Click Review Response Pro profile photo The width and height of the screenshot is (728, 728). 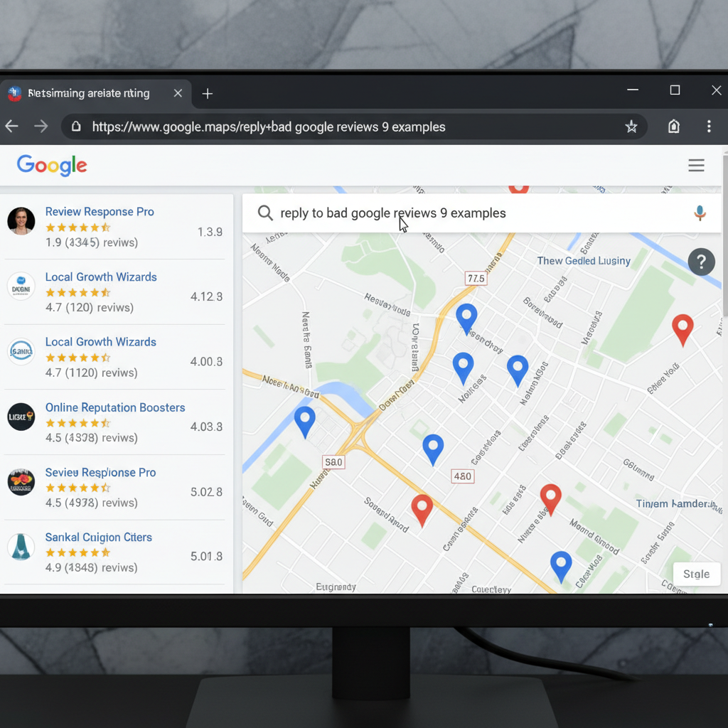[21, 221]
